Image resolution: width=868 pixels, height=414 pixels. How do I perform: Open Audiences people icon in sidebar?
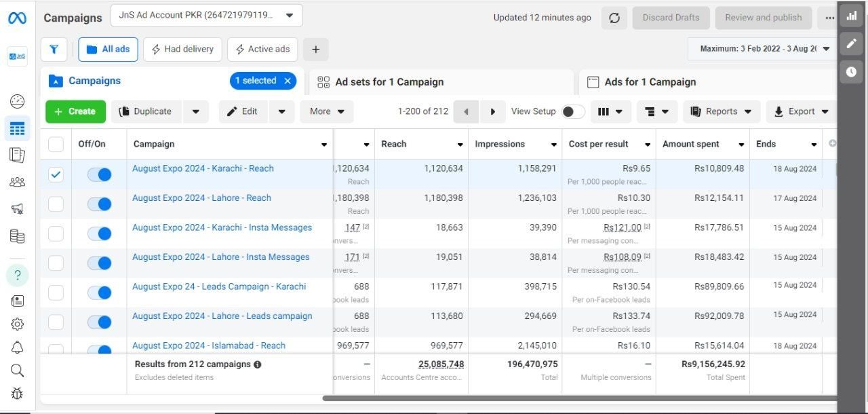coord(18,182)
